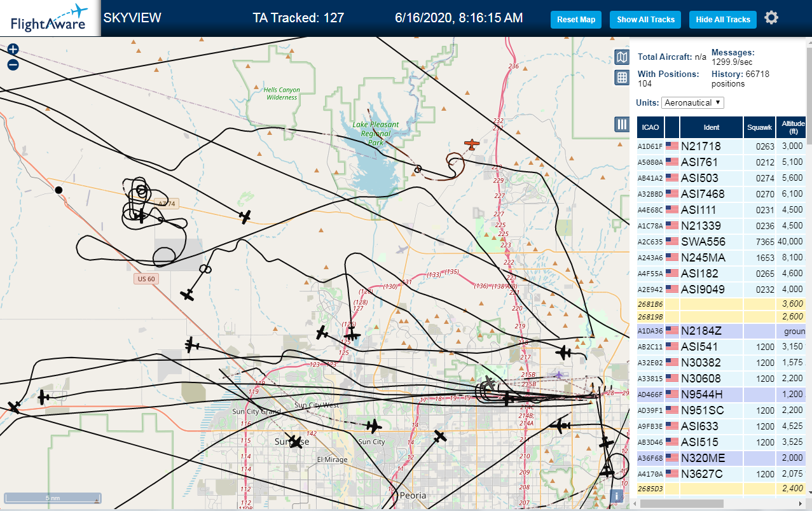Select aircraft row N245MA
Viewport: 812px width, 511px height.
(x=722, y=258)
